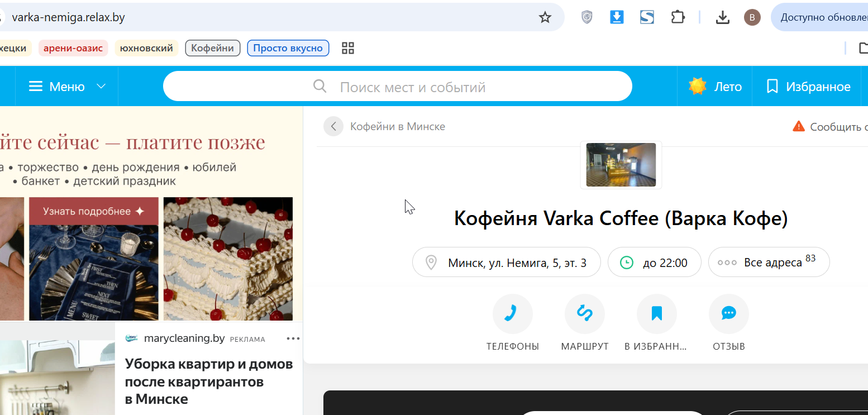Open the all bookmarks folder icon
This screenshot has height=415, width=868.
pyautogui.click(x=864, y=48)
